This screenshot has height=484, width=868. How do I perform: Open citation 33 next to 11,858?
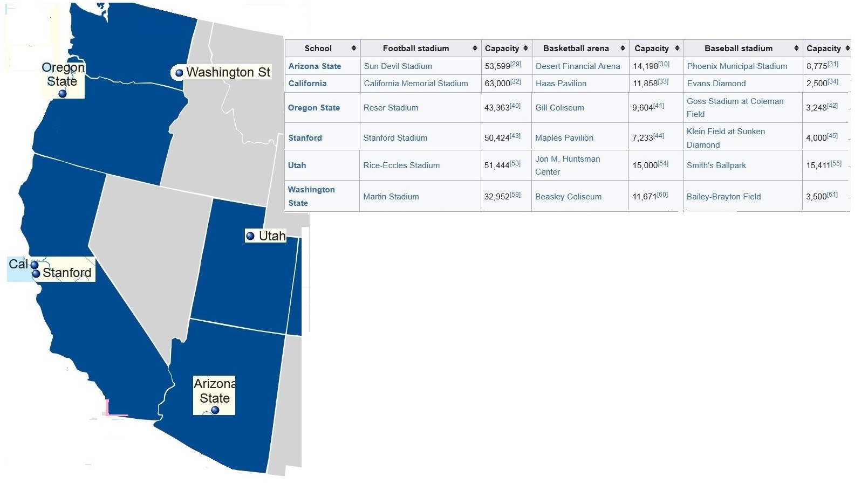[x=663, y=81]
